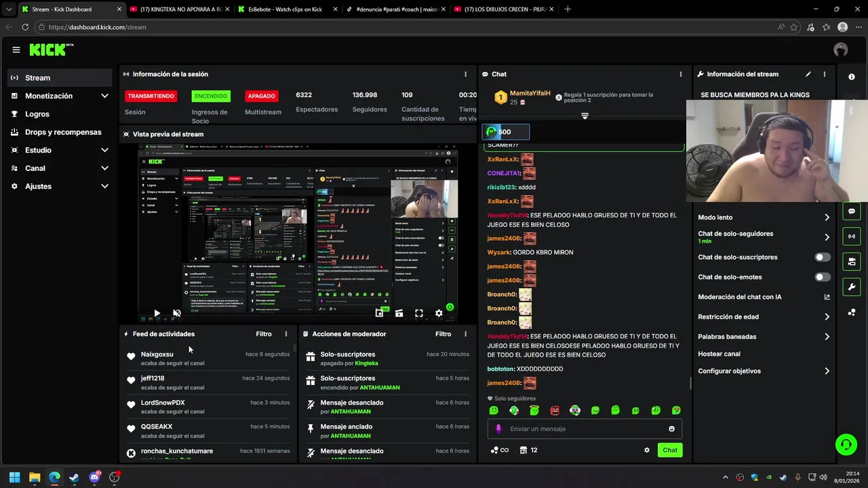Click the wrench tools icon in the right sidebar

coord(852,287)
